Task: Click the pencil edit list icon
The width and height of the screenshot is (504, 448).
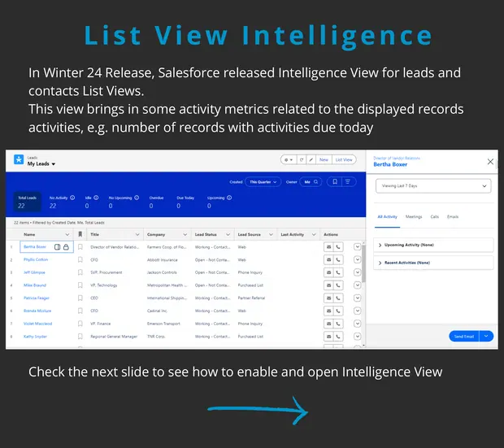Action: coord(311,160)
